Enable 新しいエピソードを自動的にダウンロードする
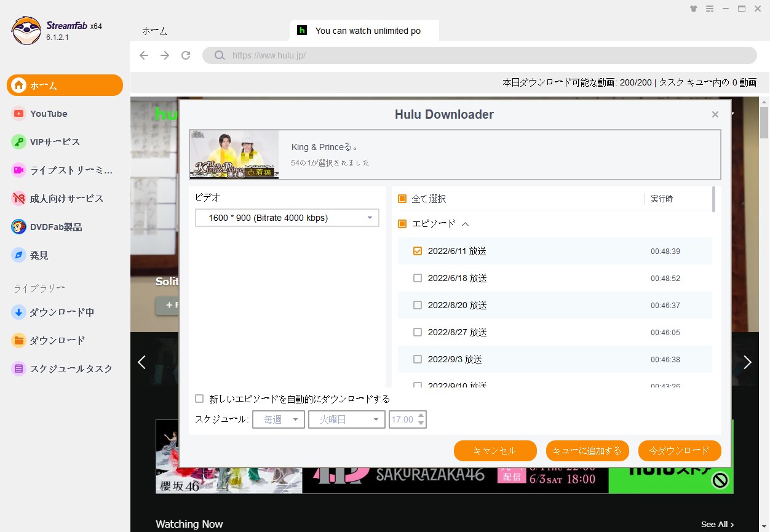 coord(199,399)
